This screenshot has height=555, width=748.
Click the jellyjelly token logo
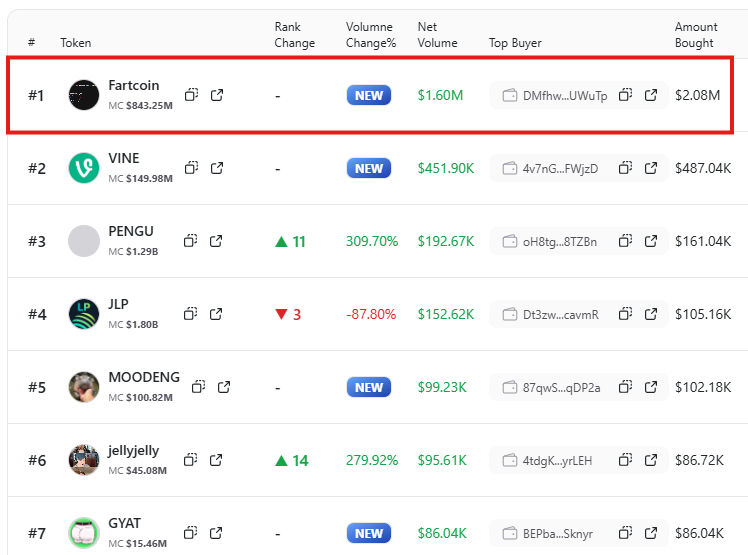[84, 460]
